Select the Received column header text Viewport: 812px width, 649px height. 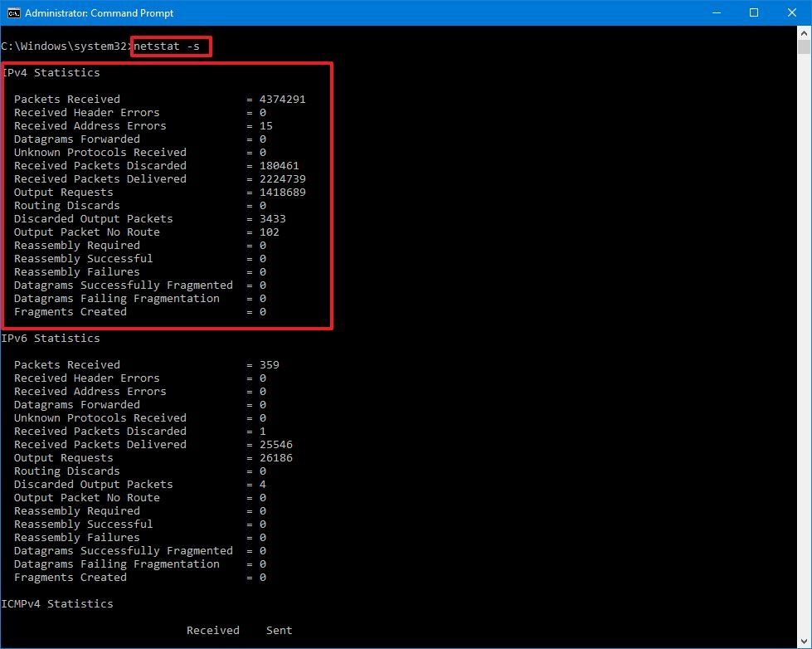click(212, 630)
